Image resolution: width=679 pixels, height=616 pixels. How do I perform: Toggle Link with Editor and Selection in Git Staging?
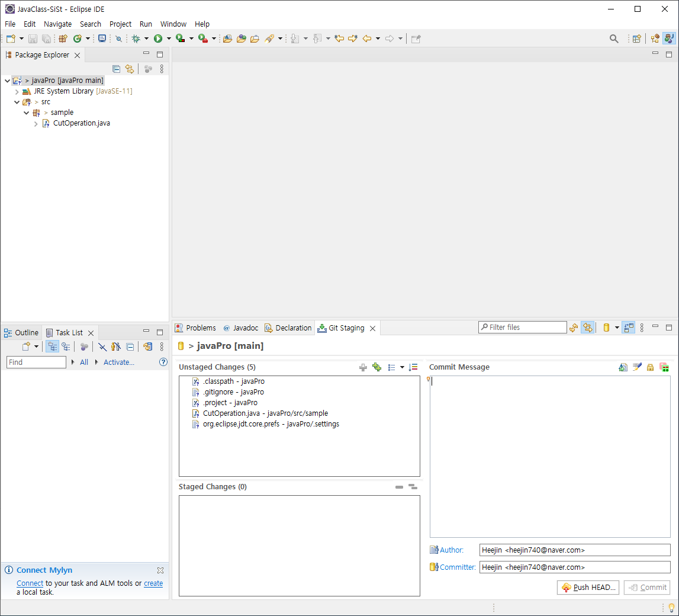588,328
